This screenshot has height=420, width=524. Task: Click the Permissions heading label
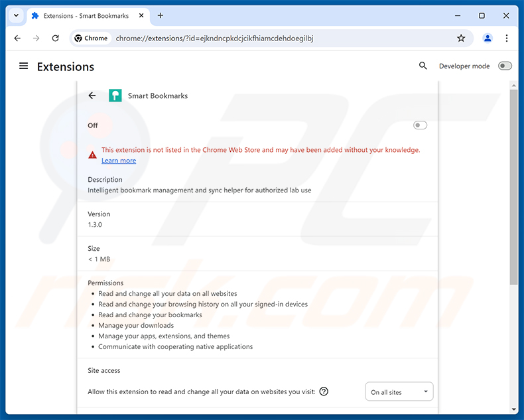tap(105, 283)
